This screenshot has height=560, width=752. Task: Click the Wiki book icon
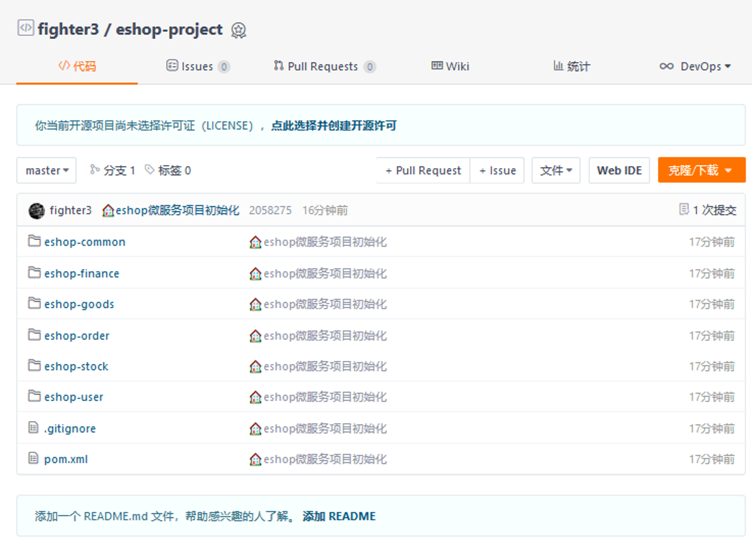click(x=437, y=65)
